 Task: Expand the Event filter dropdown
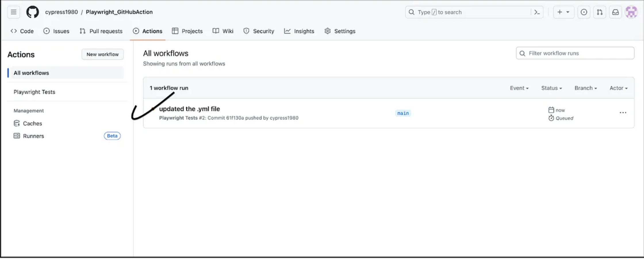click(x=519, y=88)
